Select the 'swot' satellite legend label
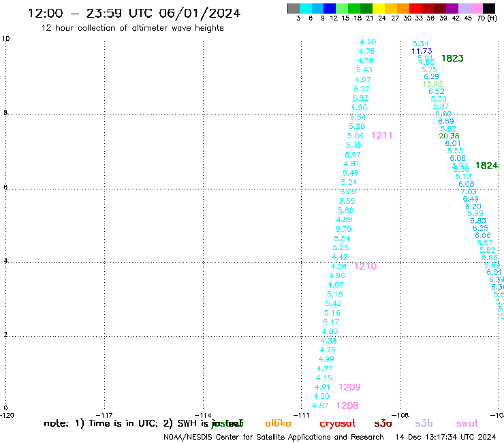504x443 pixels. click(x=467, y=423)
